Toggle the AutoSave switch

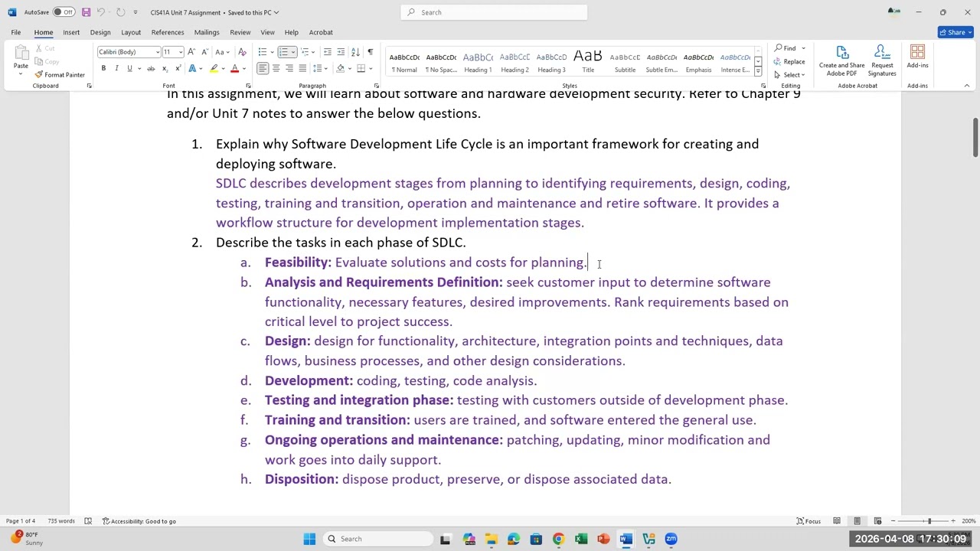(63, 12)
